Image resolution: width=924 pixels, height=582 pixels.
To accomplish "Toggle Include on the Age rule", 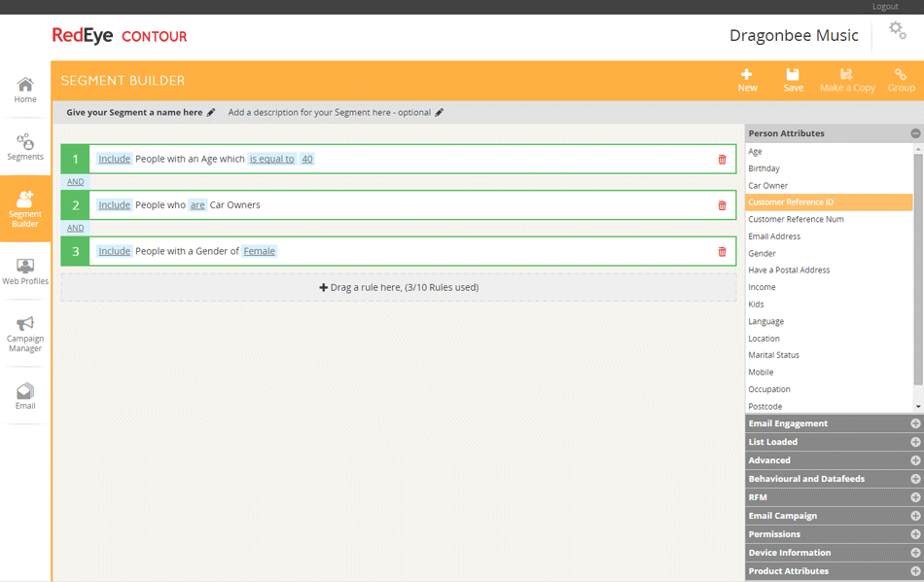I will (x=114, y=159).
